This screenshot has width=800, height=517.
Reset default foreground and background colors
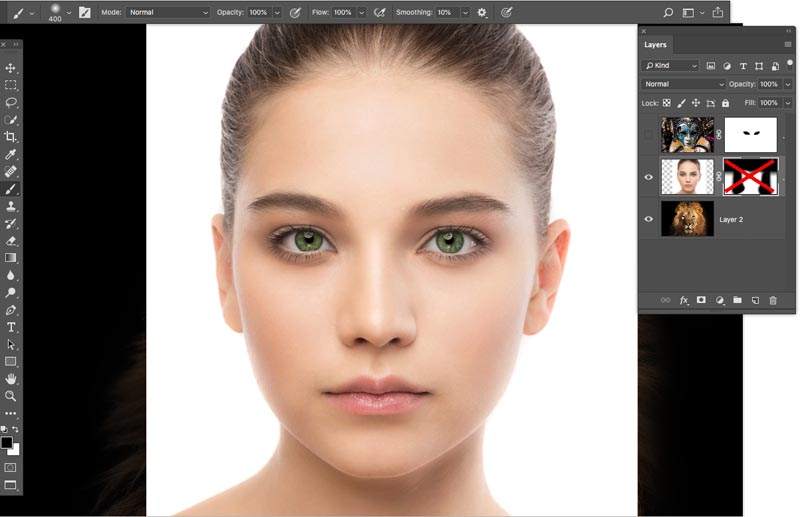coord(5,429)
